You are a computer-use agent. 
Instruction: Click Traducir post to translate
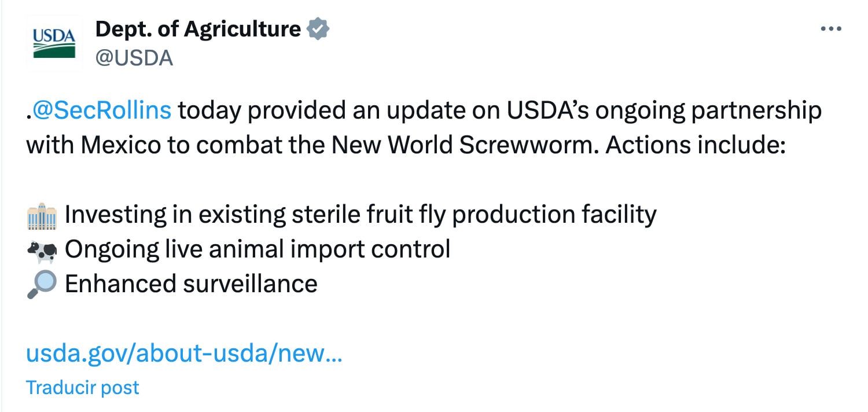82,387
